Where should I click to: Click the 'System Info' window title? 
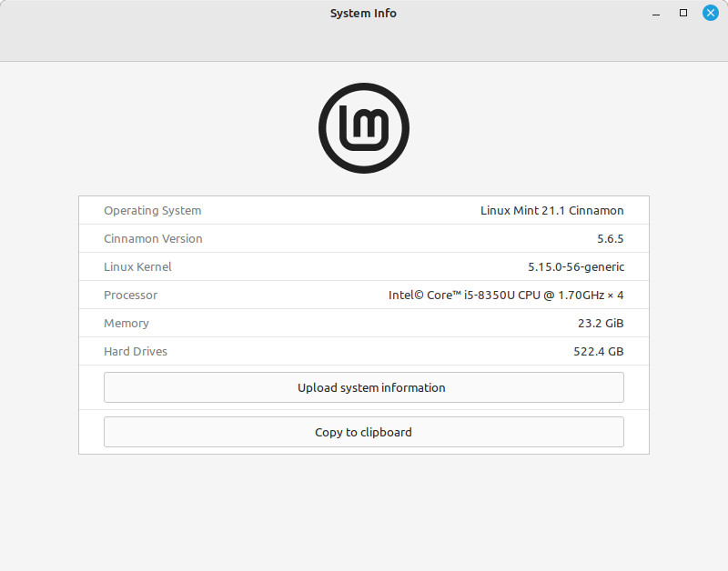coord(363,13)
